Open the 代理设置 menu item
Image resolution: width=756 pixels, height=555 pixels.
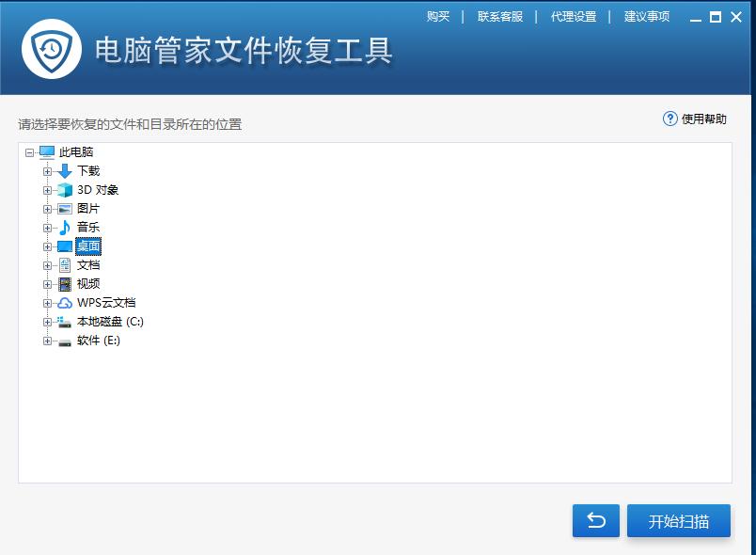[x=572, y=16]
